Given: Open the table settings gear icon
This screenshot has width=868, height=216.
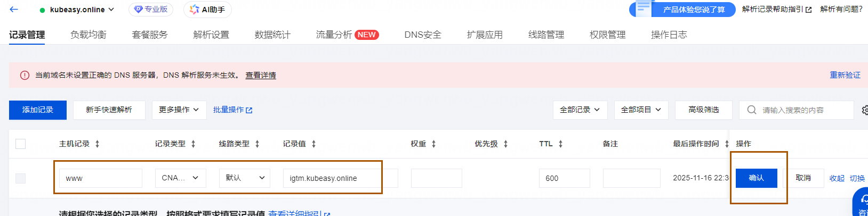Looking at the screenshot, I should pos(864,110).
